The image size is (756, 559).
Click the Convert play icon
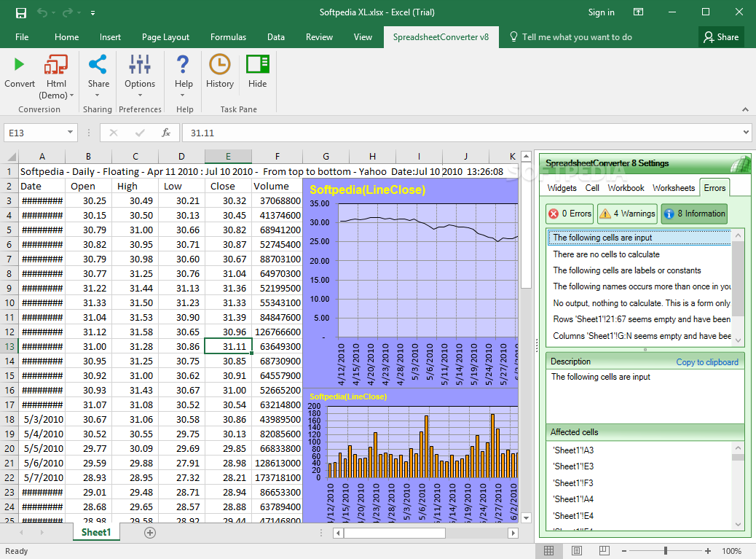(19, 64)
